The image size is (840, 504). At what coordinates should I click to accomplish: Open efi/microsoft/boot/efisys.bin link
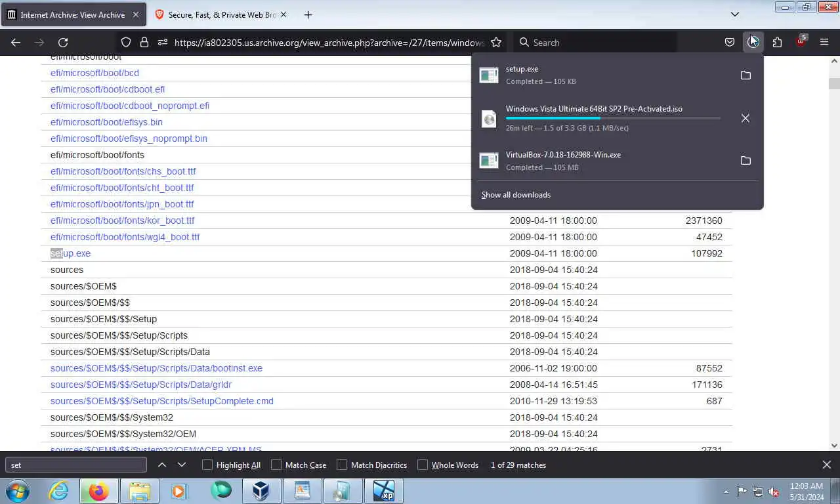[x=106, y=122]
